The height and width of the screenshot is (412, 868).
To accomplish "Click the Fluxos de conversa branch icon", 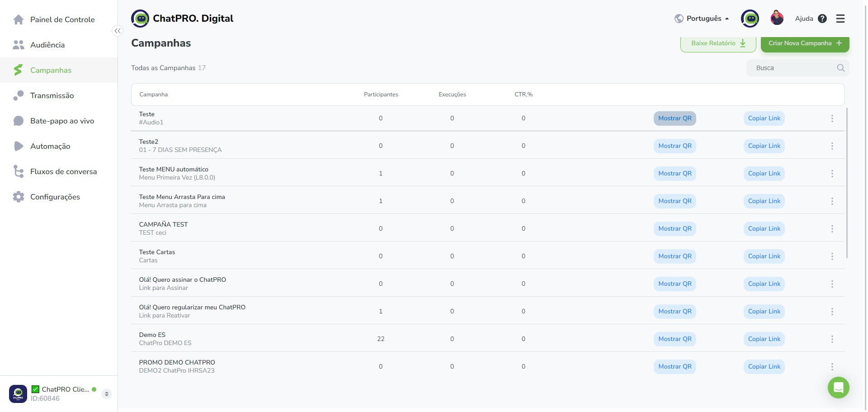I will click(19, 171).
